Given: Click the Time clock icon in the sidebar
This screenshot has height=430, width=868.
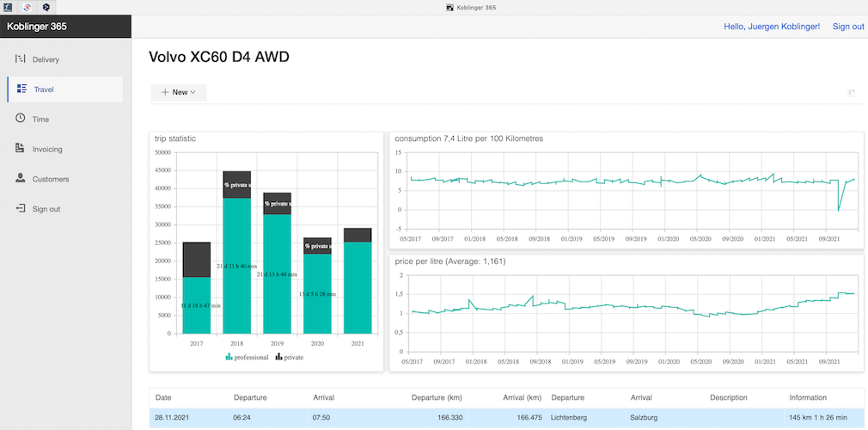Looking at the screenshot, I should point(21,118).
